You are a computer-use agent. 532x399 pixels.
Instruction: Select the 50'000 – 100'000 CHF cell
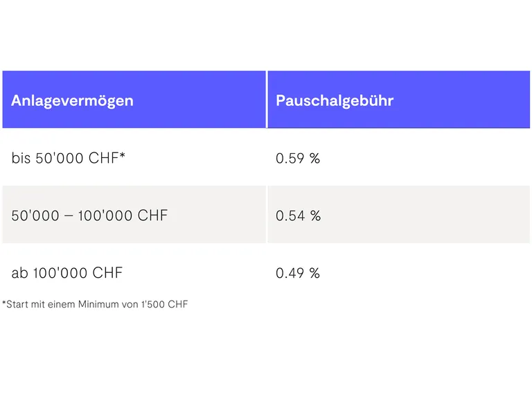[89, 215]
